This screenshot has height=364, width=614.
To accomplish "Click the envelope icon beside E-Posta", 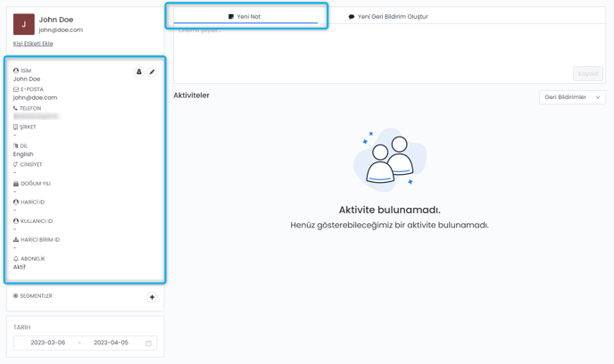I will pos(16,89).
